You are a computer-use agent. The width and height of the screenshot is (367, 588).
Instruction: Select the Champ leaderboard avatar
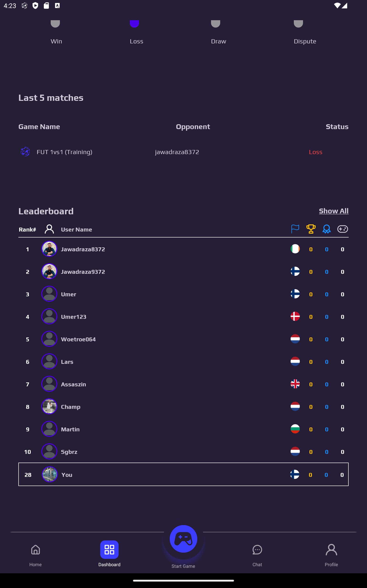pyautogui.click(x=49, y=407)
